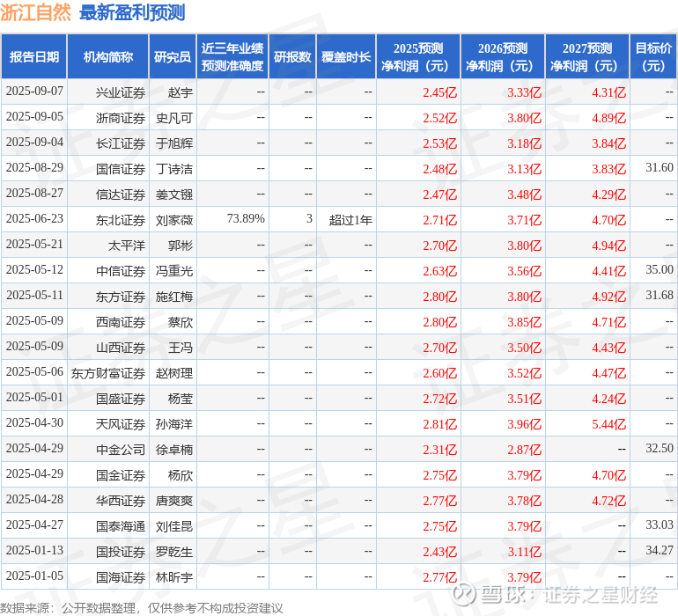
Task: Select the 最新盈利预测 heading
Action: point(132,12)
